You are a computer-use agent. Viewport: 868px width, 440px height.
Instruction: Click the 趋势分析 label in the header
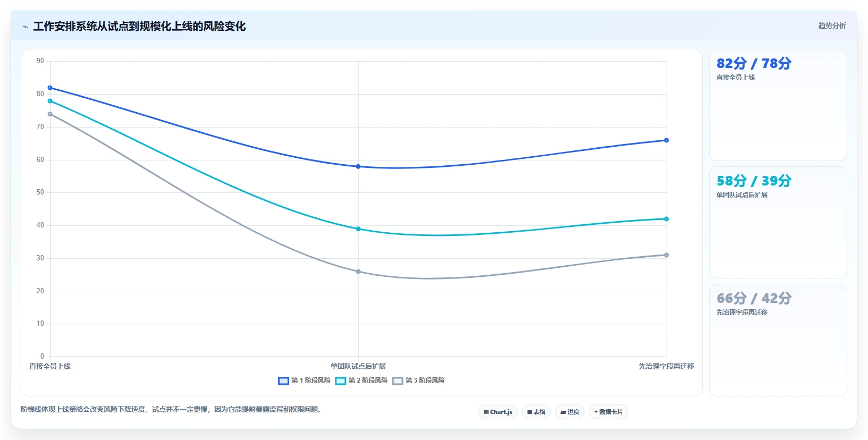[832, 26]
